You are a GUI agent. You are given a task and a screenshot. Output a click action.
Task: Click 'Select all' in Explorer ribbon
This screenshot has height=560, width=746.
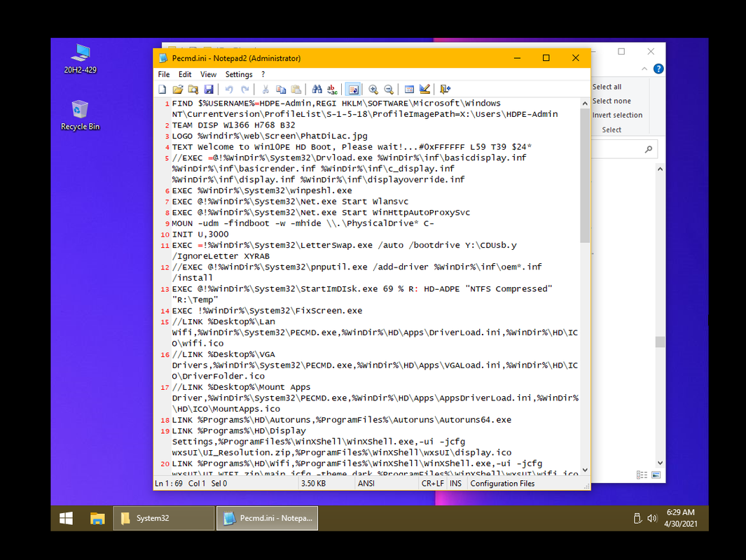click(607, 87)
